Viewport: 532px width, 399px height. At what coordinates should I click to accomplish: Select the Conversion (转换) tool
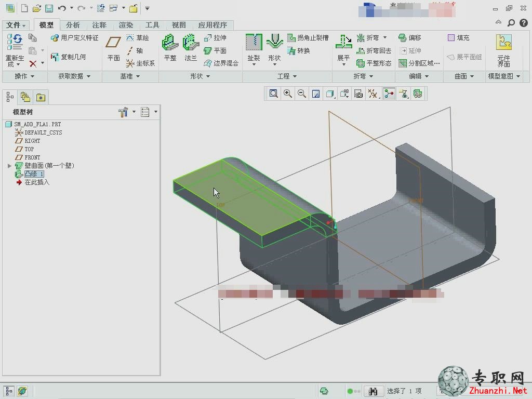299,50
